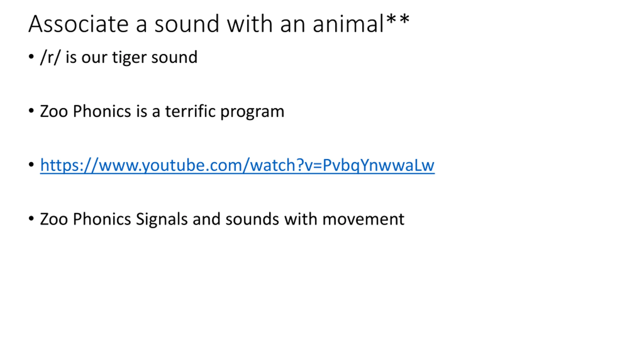
Task: Click the word 'animal' in the title
Action: (x=348, y=24)
